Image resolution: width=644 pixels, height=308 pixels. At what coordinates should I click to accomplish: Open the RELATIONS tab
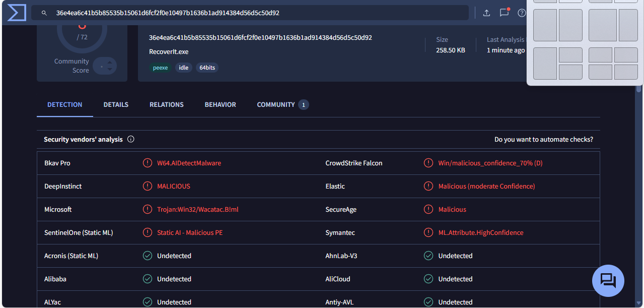coord(167,105)
